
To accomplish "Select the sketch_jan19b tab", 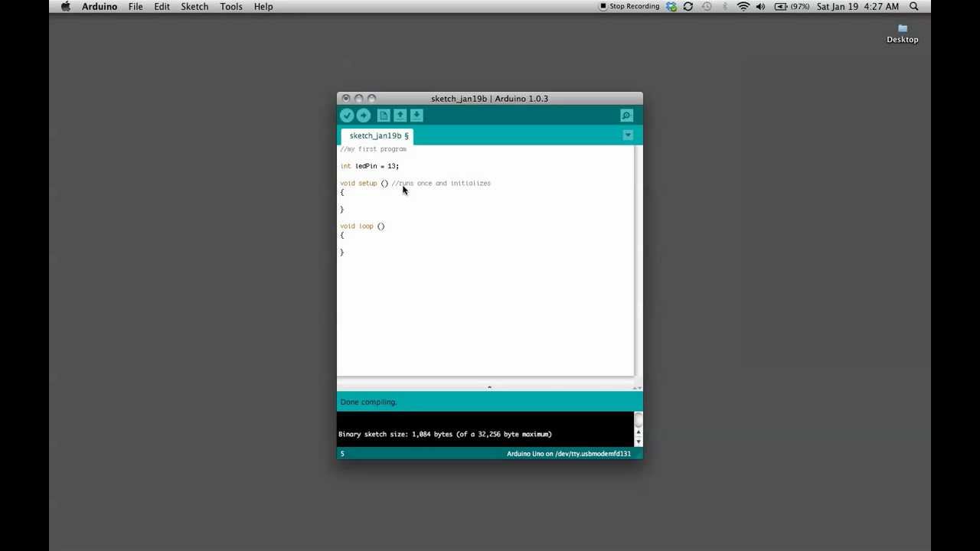I will (379, 135).
